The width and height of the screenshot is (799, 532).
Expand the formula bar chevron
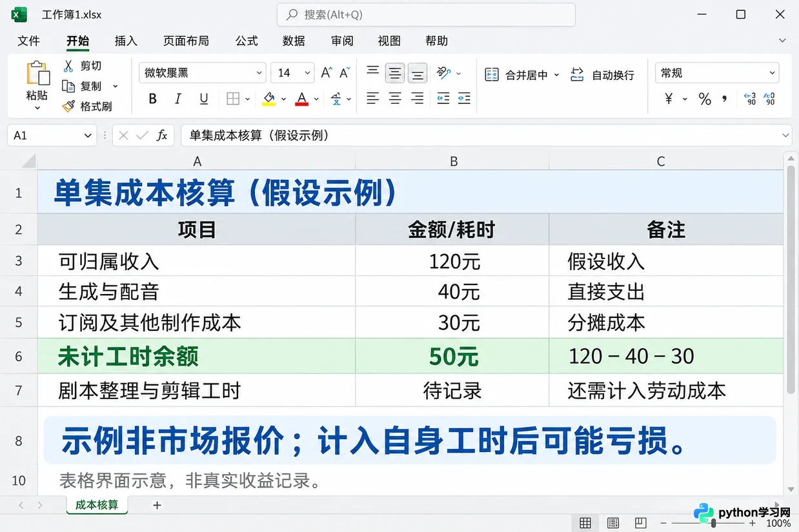(x=785, y=135)
